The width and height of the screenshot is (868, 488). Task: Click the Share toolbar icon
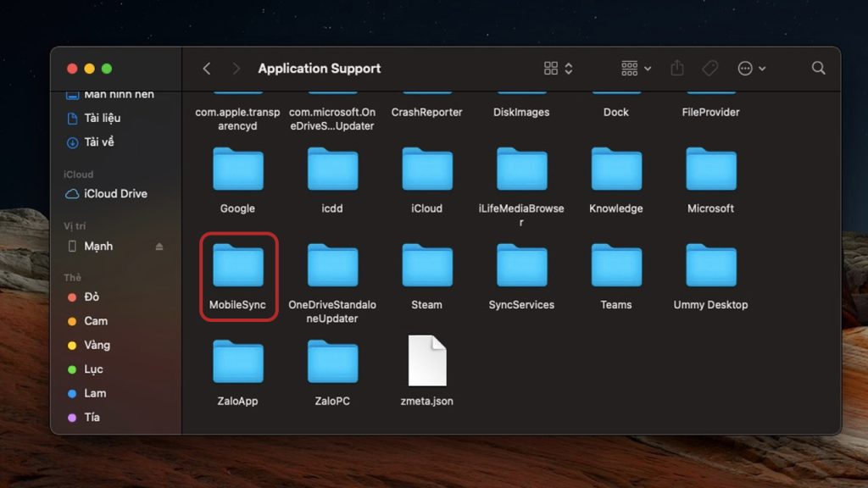676,69
